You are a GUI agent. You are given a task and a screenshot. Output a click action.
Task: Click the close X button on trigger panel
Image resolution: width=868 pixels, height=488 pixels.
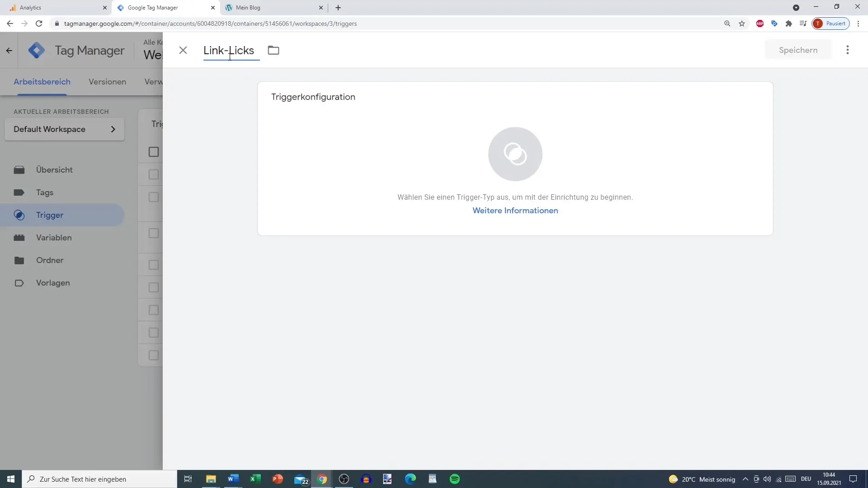183,50
